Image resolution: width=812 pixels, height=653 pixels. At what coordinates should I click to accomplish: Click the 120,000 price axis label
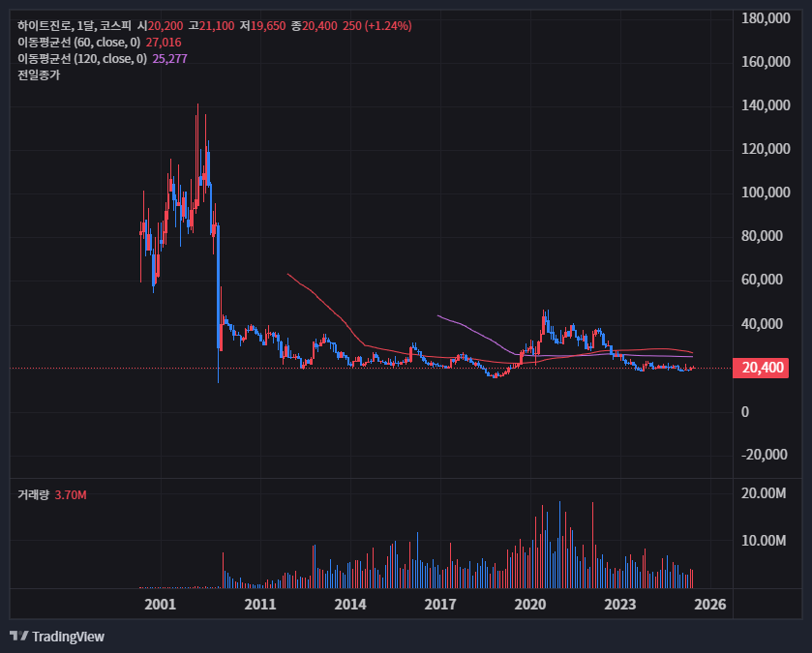[x=766, y=149]
